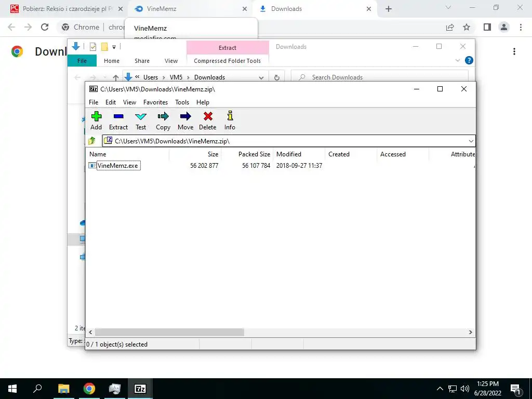This screenshot has width=532, height=399.
Task: Open File Explorer from the taskbar
Action: pos(63,389)
